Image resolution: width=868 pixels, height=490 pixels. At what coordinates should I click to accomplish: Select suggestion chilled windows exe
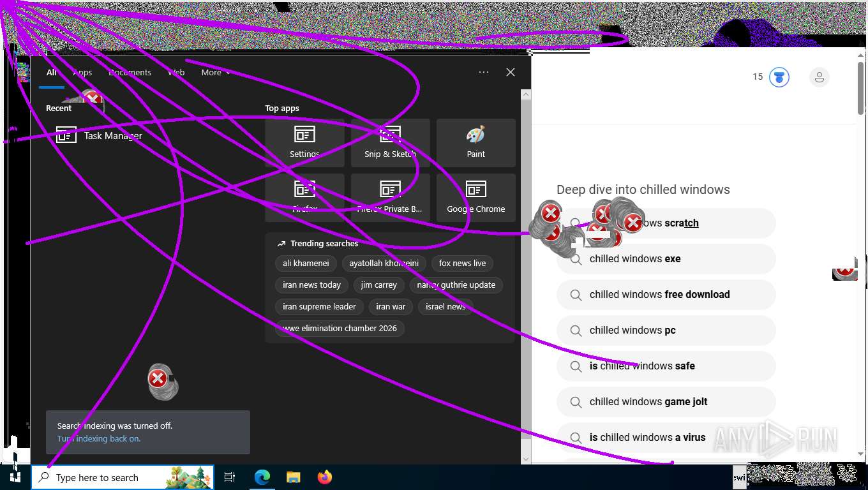666,259
